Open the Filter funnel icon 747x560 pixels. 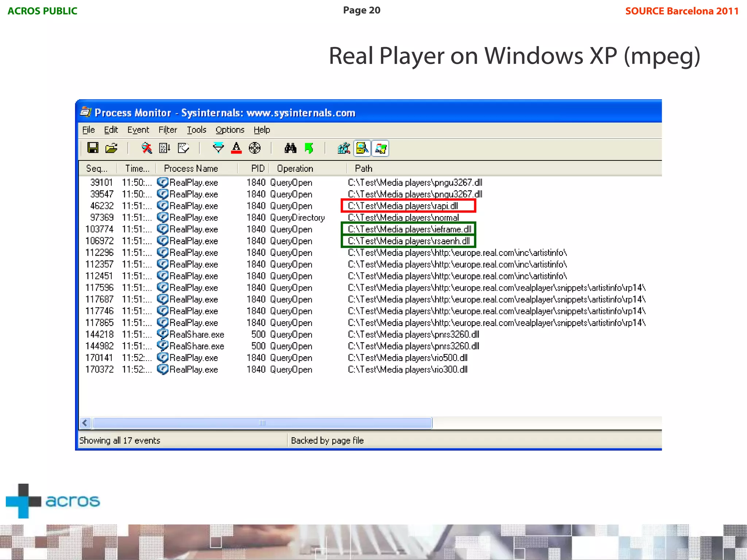pos(218,148)
